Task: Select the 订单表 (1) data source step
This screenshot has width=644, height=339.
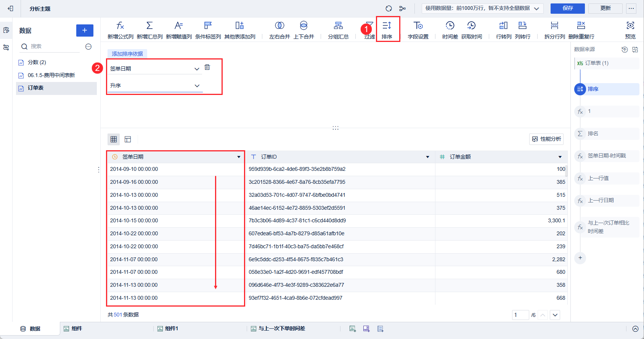Action: (607, 63)
